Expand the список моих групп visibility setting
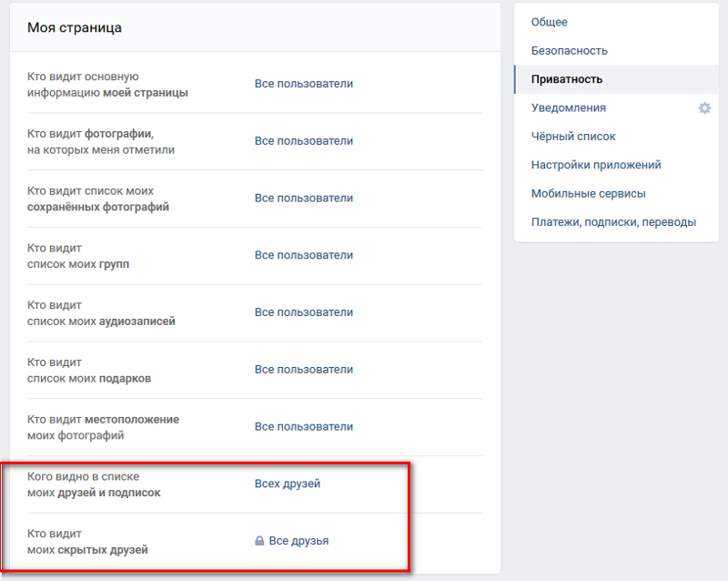Viewport: 728px width, 581px height. (303, 256)
